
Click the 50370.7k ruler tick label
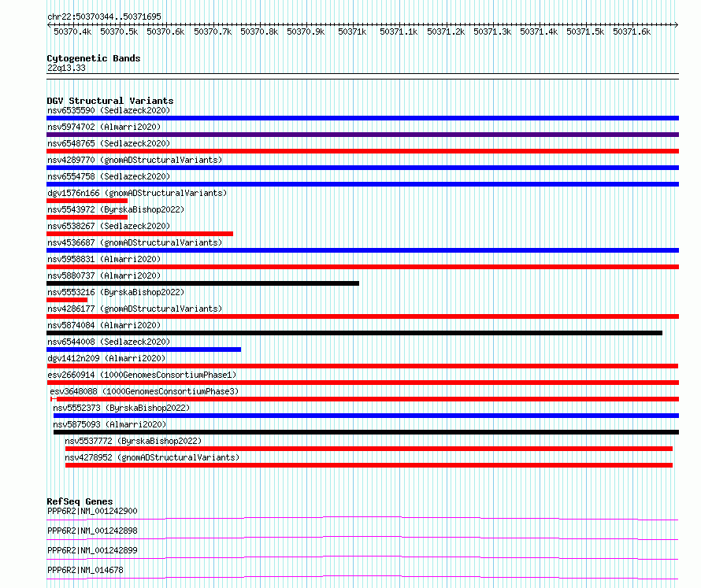tap(213, 31)
